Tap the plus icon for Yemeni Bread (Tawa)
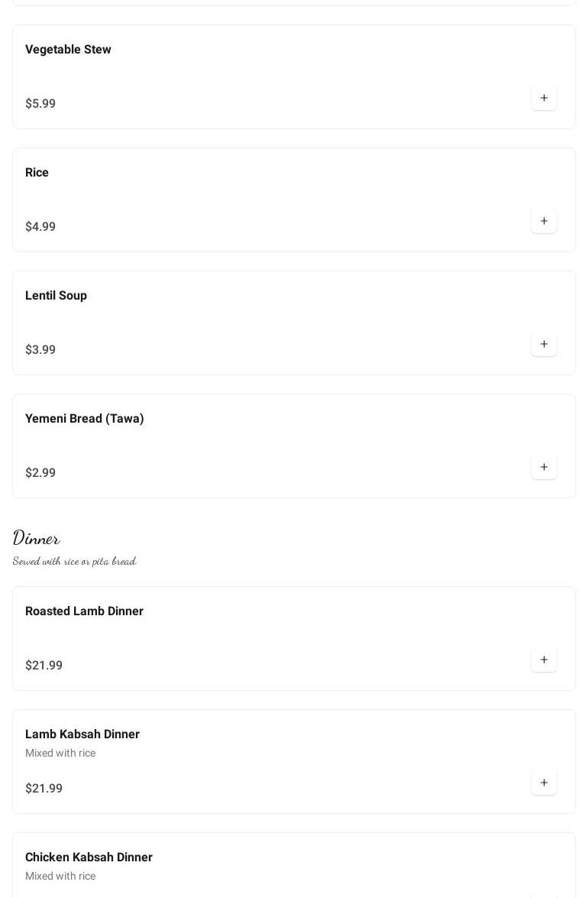The width and height of the screenshot is (588, 898). coord(544,467)
